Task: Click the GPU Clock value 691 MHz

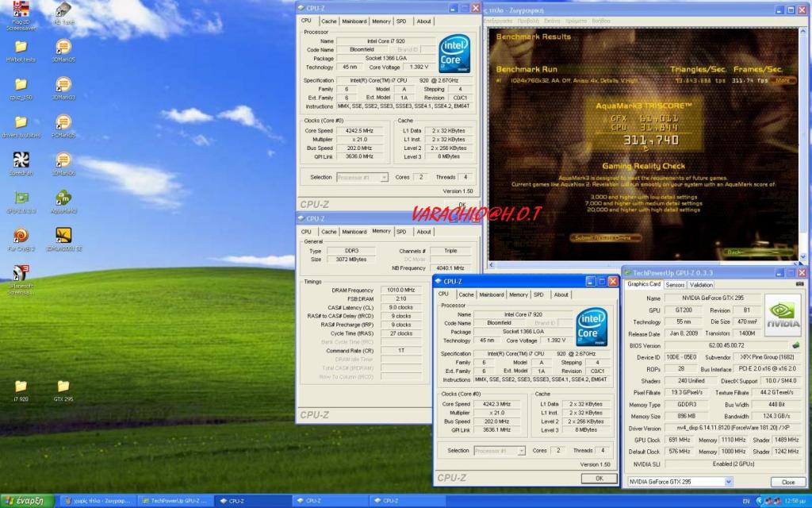Action: [x=679, y=440]
